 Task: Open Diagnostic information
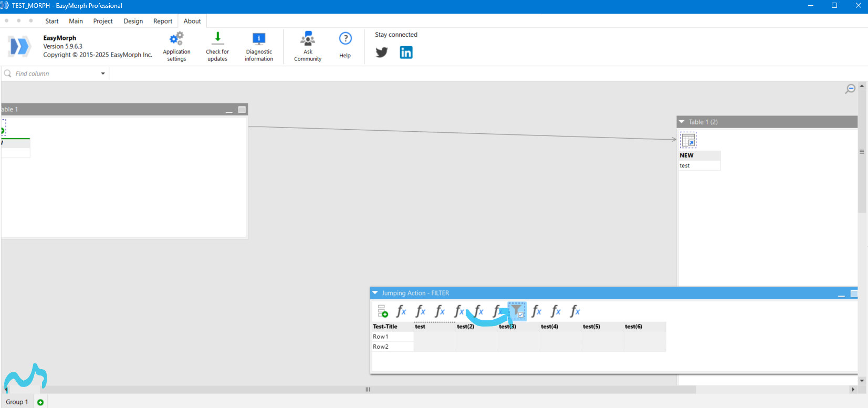coord(259,47)
